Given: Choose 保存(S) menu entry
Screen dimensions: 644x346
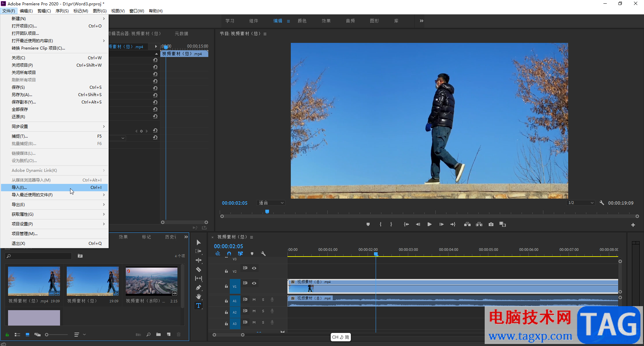Looking at the screenshot, I should (x=54, y=87).
